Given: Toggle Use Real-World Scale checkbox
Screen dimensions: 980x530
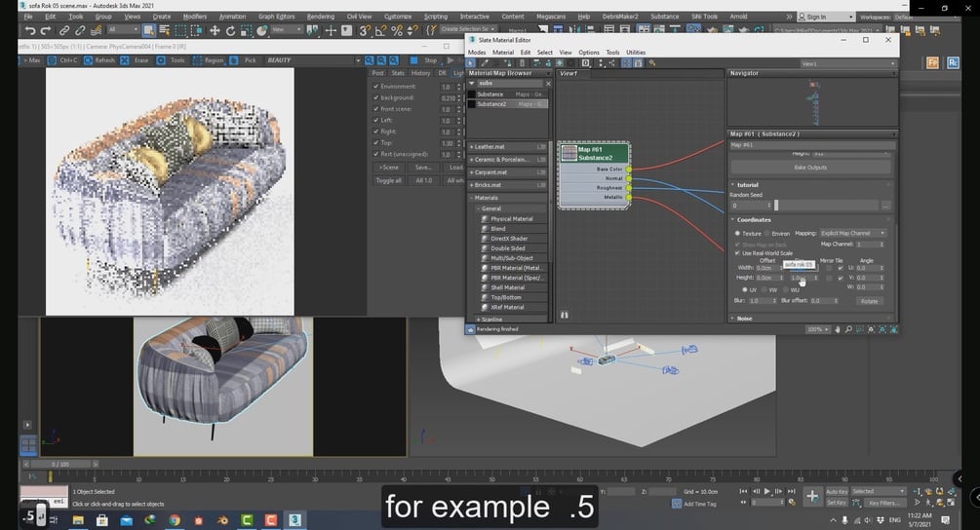Looking at the screenshot, I should [x=737, y=253].
